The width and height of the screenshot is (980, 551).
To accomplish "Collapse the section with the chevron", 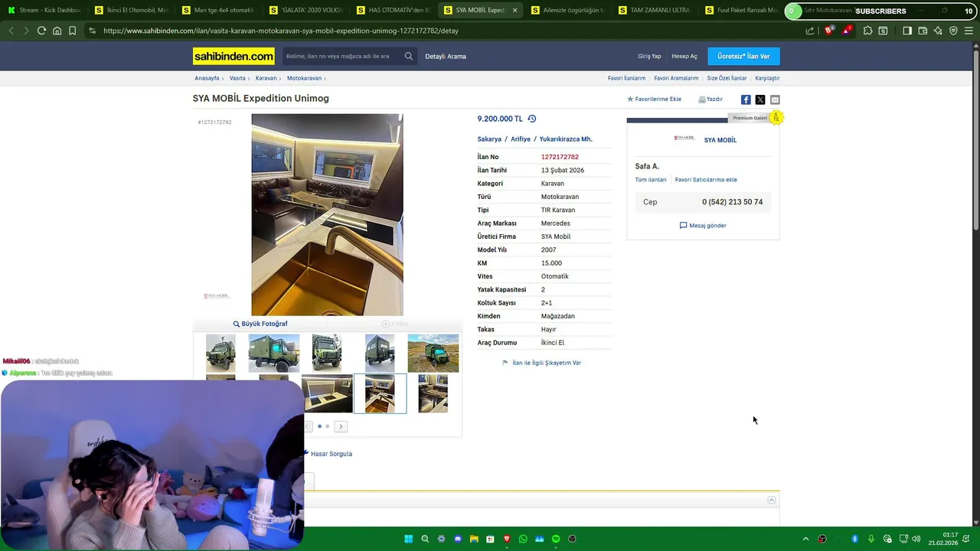I will click(772, 500).
